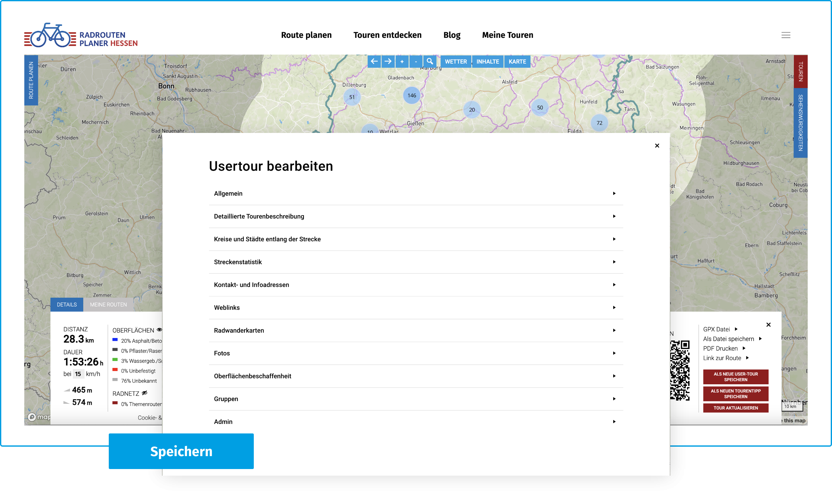Click the map back arrow icon

(x=374, y=61)
